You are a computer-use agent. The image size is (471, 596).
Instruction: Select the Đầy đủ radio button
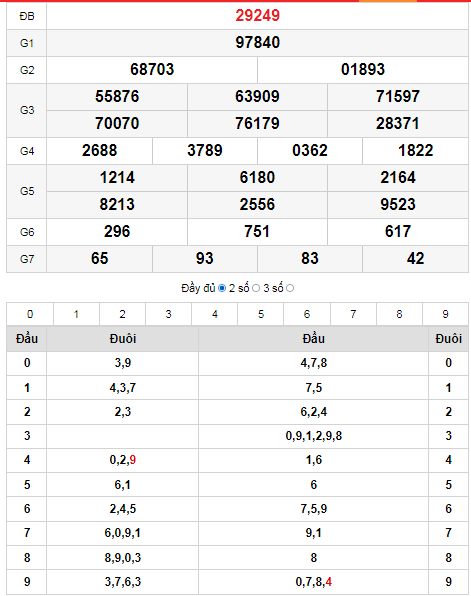222,288
